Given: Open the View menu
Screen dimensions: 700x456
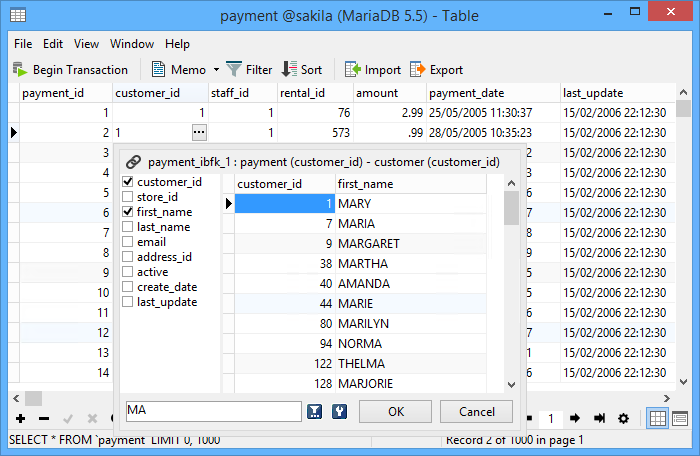Looking at the screenshot, I should (86, 44).
